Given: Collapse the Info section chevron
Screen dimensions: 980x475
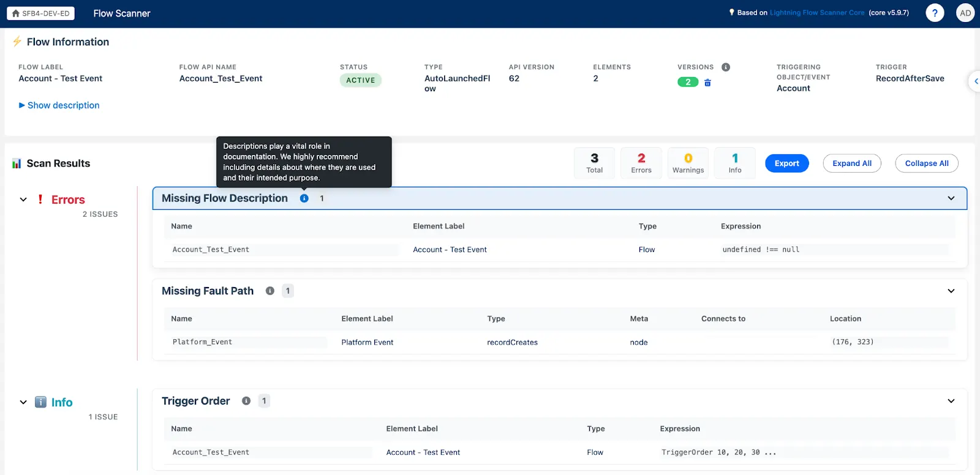Looking at the screenshot, I should pos(23,402).
